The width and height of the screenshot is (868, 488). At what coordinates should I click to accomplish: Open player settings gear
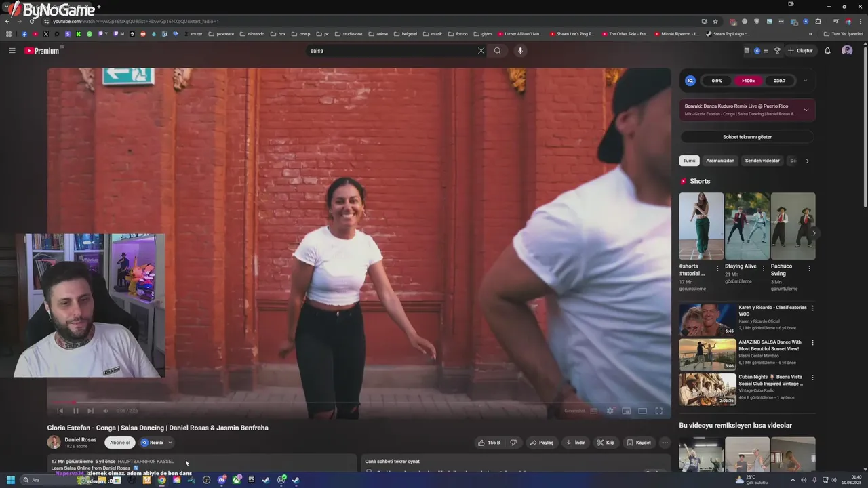(x=610, y=411)
